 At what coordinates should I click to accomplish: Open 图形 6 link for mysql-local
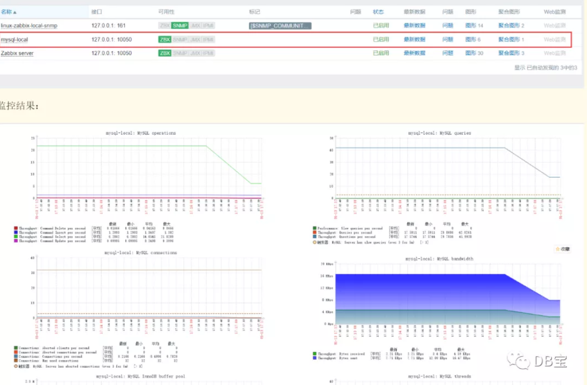pos(473,39)
